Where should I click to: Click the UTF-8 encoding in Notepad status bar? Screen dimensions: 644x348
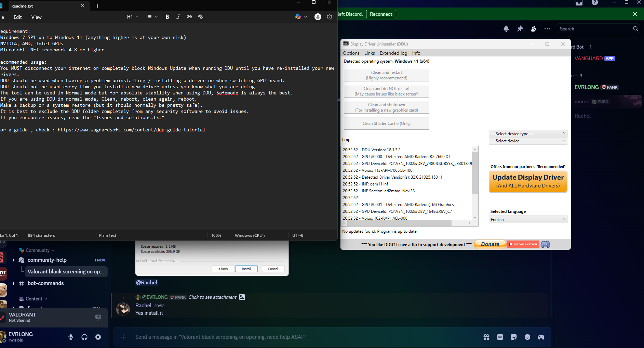point(298,235)
